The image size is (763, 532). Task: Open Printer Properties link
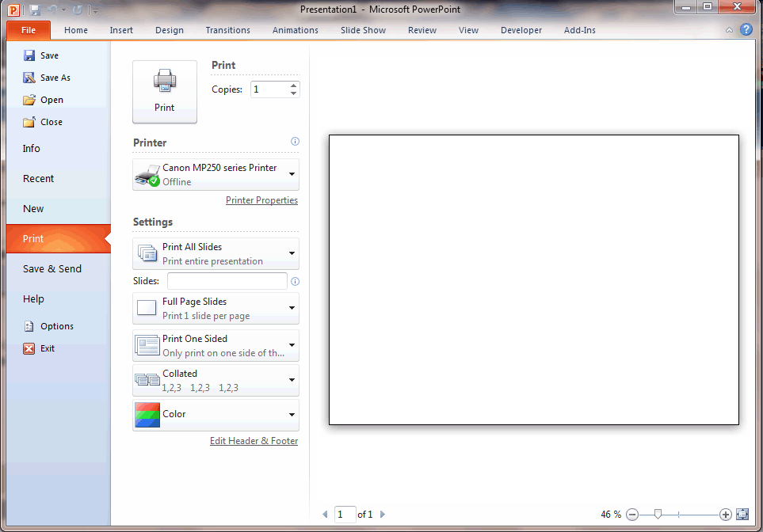point(261,199)
